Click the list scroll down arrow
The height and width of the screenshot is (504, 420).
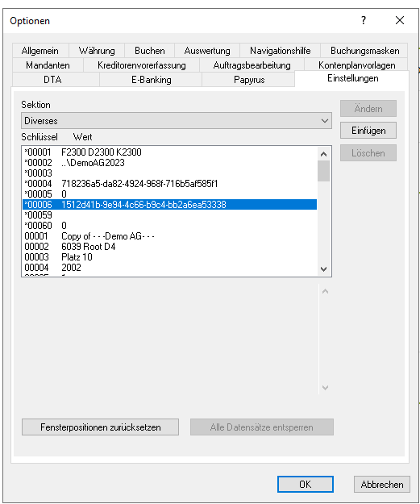tap(323, 269)
